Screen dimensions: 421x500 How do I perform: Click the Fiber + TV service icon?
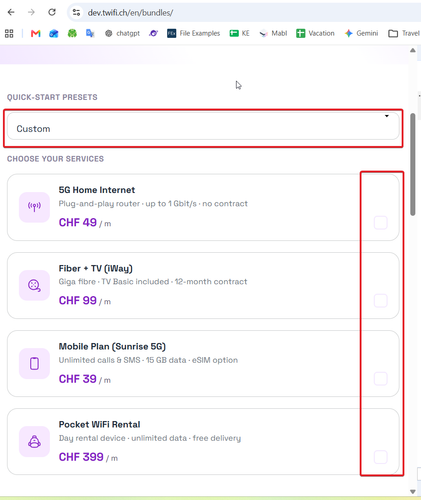tap(34, 285)
